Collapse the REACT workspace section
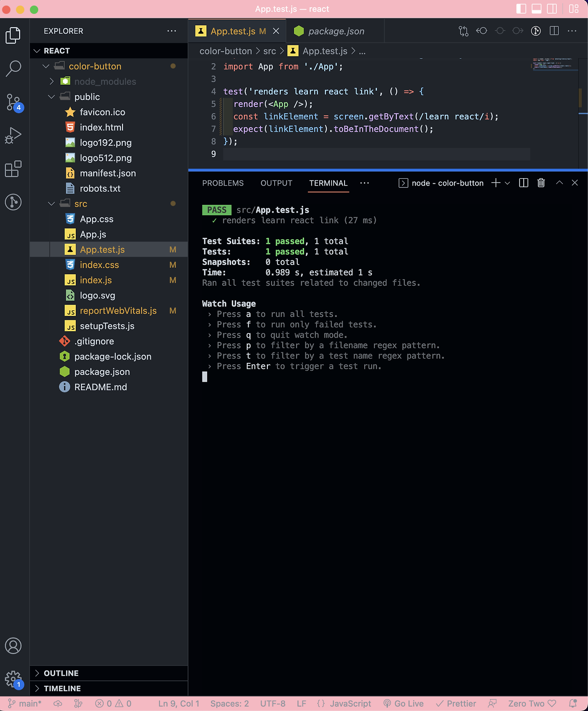 109,51
